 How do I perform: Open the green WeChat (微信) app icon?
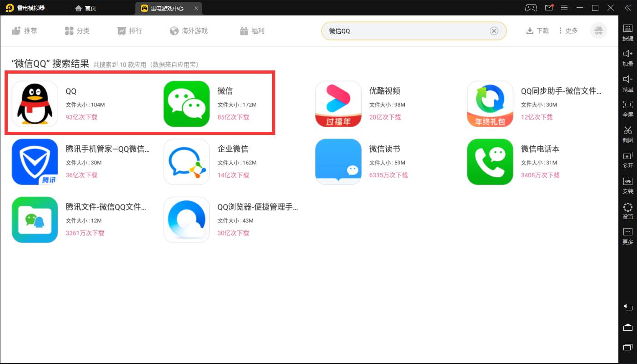186,104
